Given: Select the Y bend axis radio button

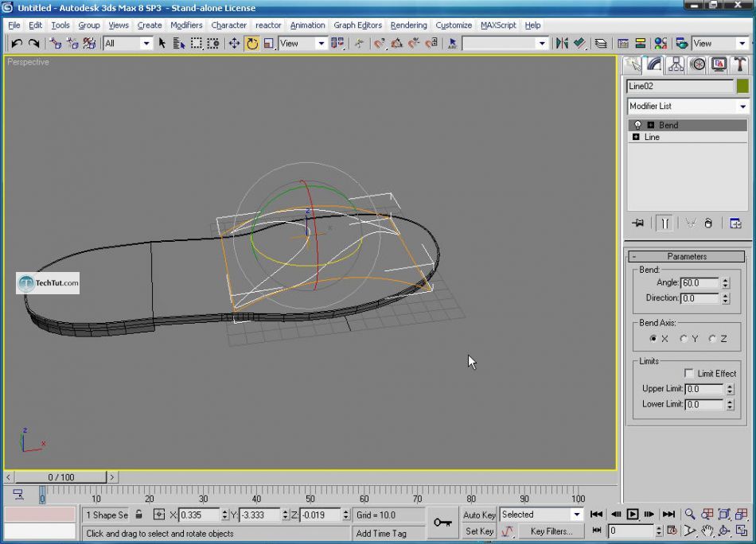Looking at the screenshot, I should (x=684, y=339).
